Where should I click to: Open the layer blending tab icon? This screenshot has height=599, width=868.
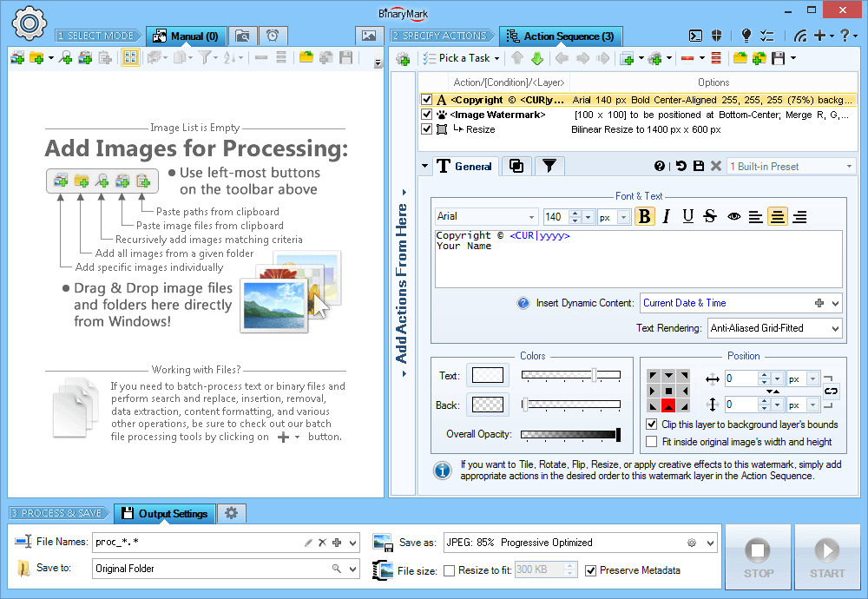pos(516,166)
